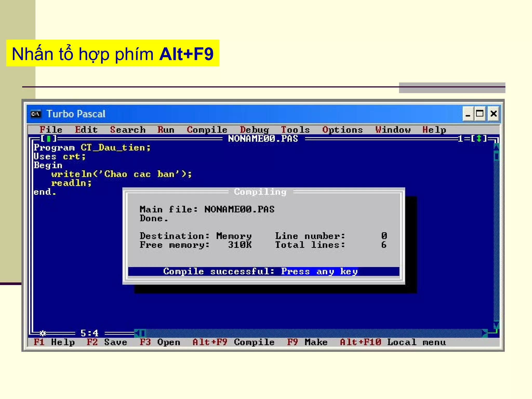The width and height of the screenshot is (532, 399).
Task: Click the 'Free memory: 310K' value
Action: pos(196,245)
